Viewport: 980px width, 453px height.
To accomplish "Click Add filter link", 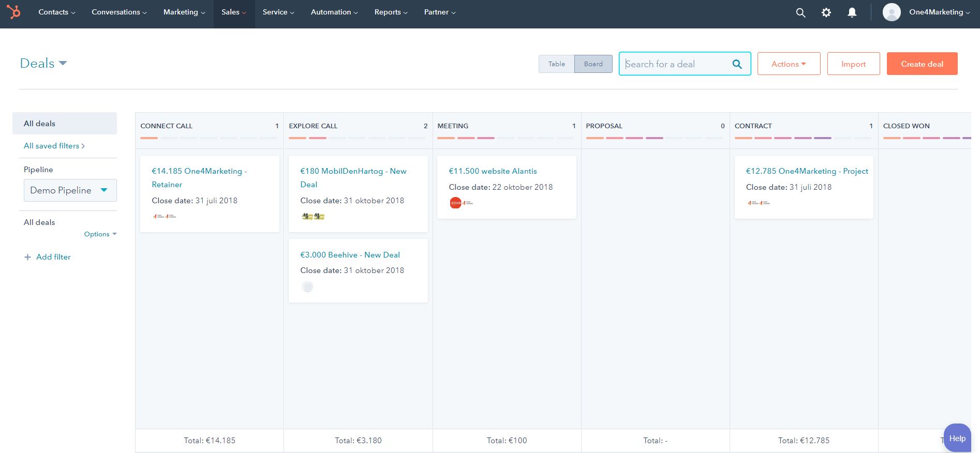I will (x=53, y=257).
